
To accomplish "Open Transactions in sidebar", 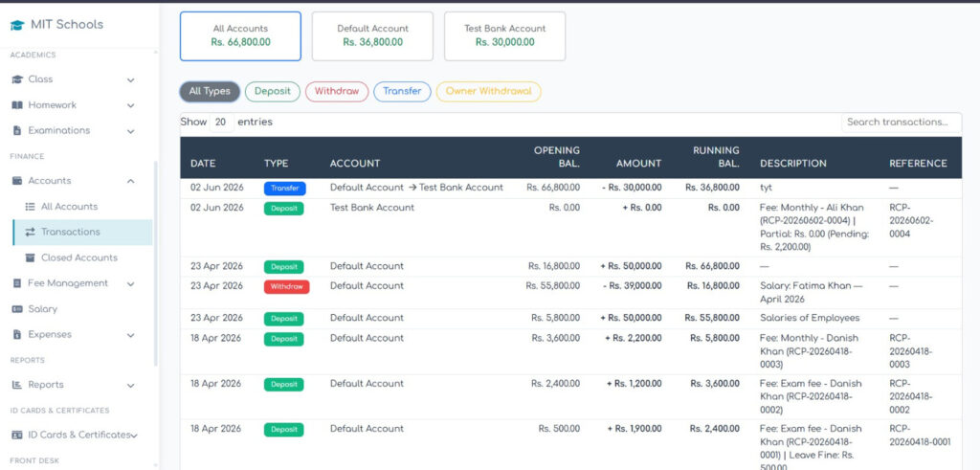I will coord(82,232).
